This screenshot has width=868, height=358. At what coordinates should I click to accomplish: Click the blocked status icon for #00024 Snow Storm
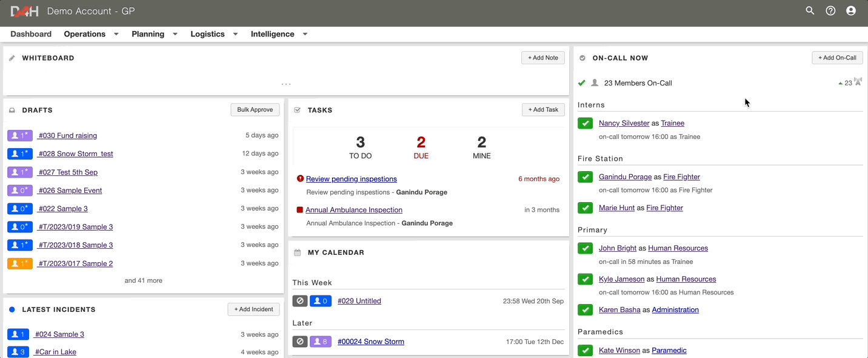(x=300, y=342)
